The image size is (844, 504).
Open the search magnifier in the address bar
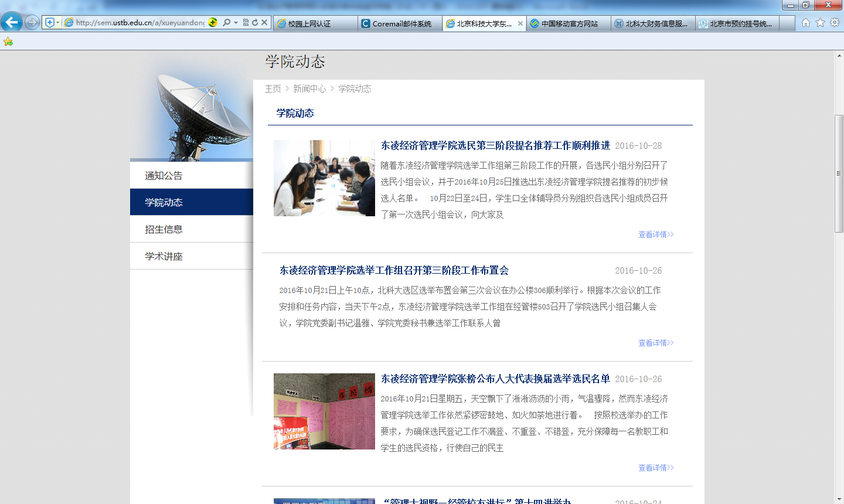click(227, 22)
